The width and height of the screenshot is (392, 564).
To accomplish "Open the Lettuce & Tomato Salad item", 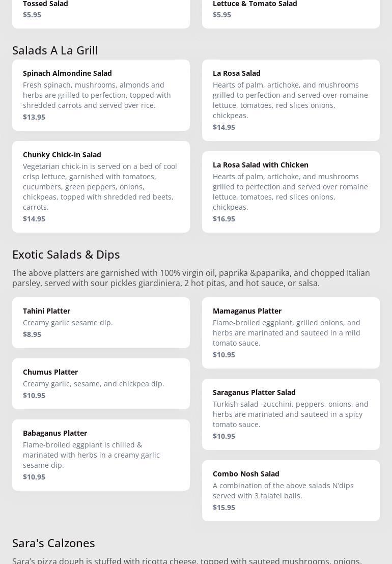I will (x=291, y=10).
